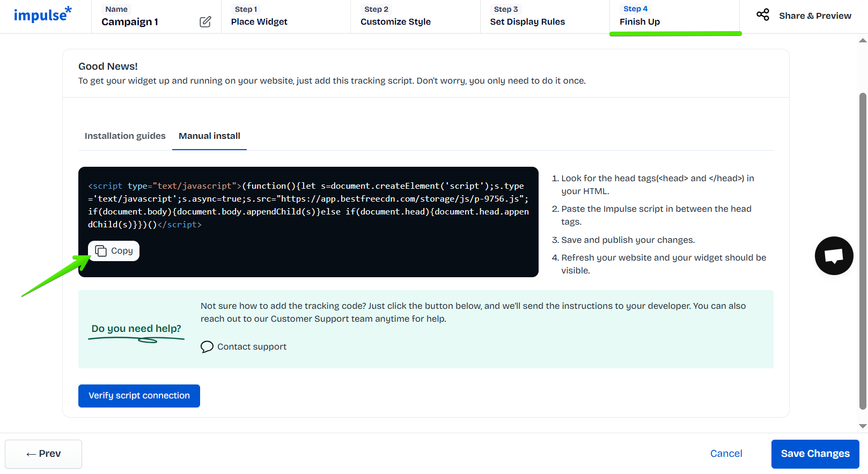Go back with Prev button
The height and width of the screenshot is (474, 868).
click(x=43, y=454)
